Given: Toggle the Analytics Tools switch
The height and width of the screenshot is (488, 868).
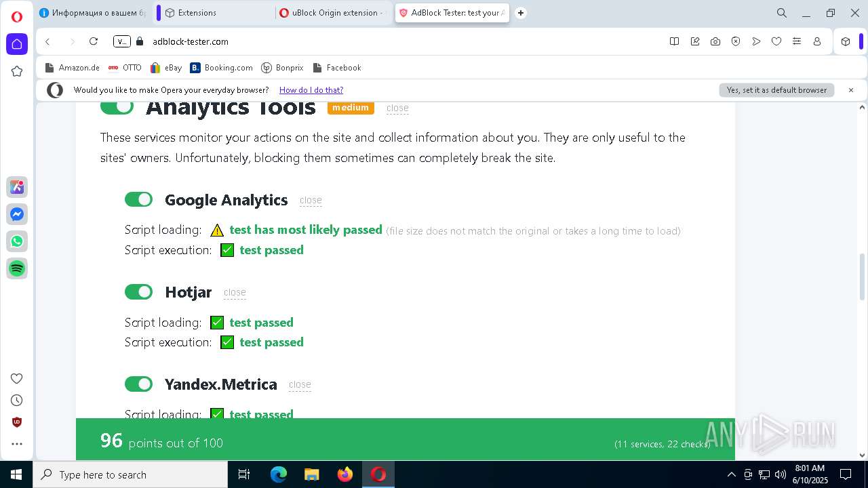Looking at the screenshot, I should (x=117, y=106).
